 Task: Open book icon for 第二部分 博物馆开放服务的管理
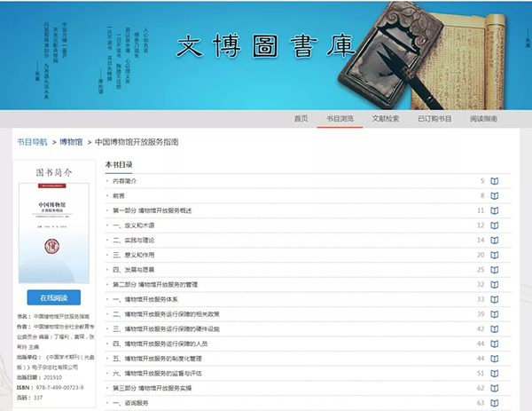pyautogui.click(x=495, y=284)
